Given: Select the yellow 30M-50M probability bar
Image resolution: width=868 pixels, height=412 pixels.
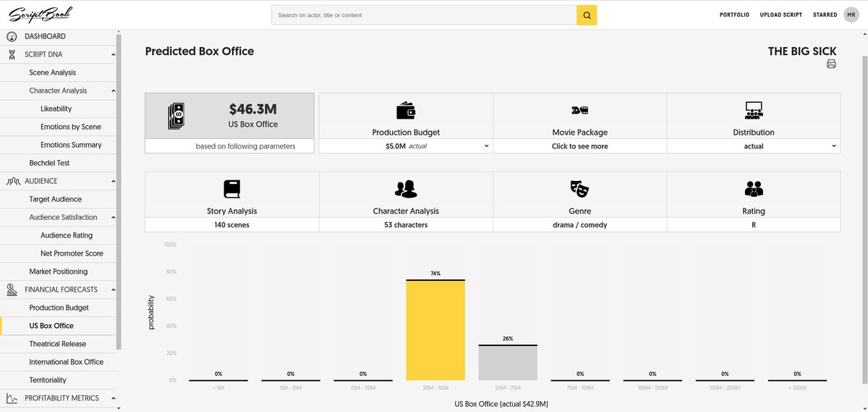Looking at the screenshot, I should pyautogui.click(x=435, y=329).
